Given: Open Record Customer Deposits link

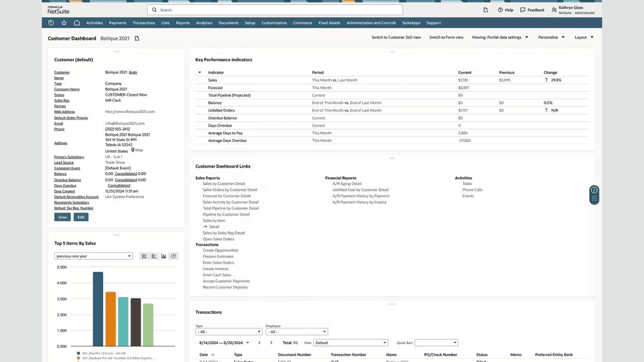Looking at the screenshot, I should 225,287.
